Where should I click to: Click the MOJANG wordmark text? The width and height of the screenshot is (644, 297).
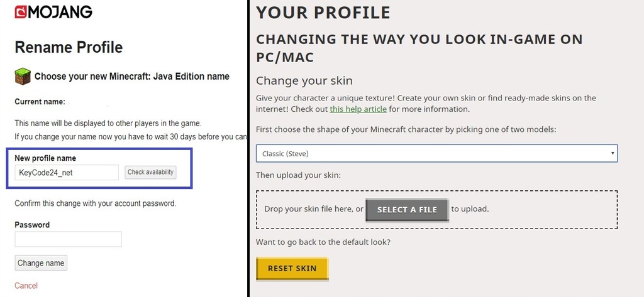pos(60,12)
